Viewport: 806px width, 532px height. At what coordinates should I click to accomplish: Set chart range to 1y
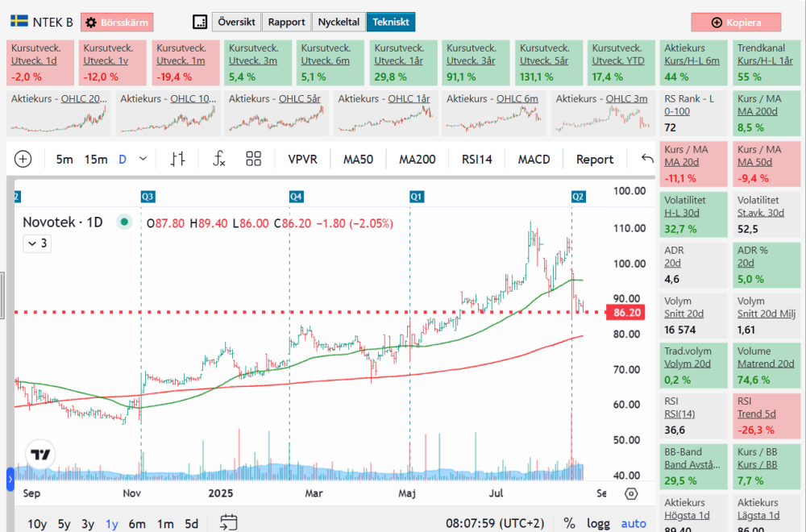pos(111,524)
